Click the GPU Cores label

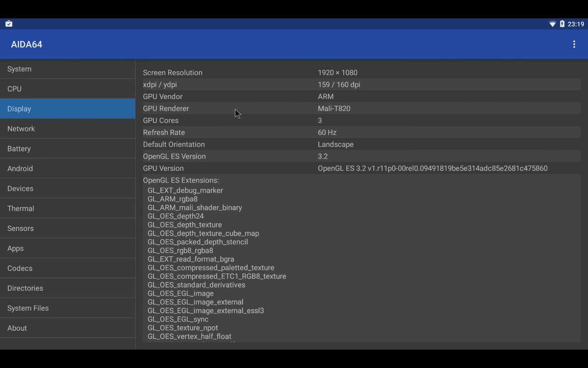(161, 121)
